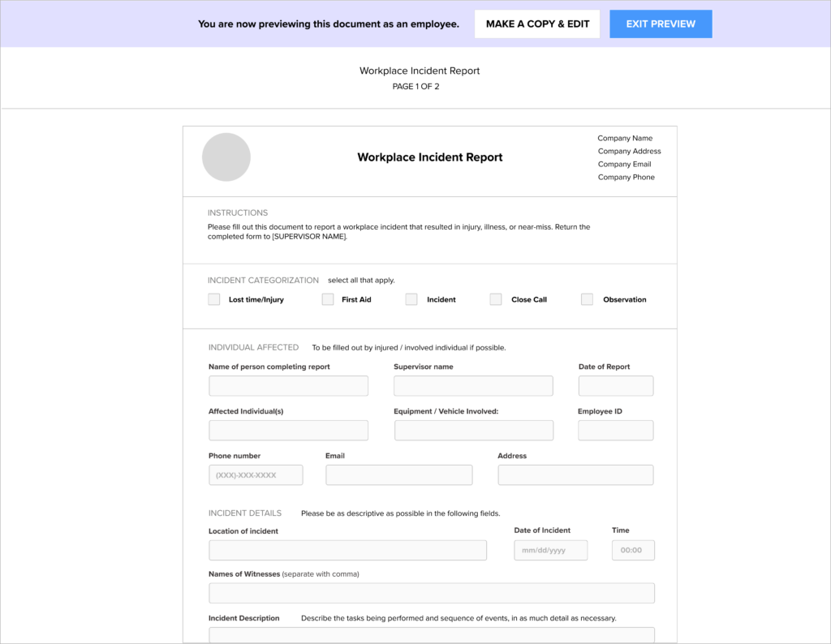Focus the Name of person completing report field

[x=288, y=386]
